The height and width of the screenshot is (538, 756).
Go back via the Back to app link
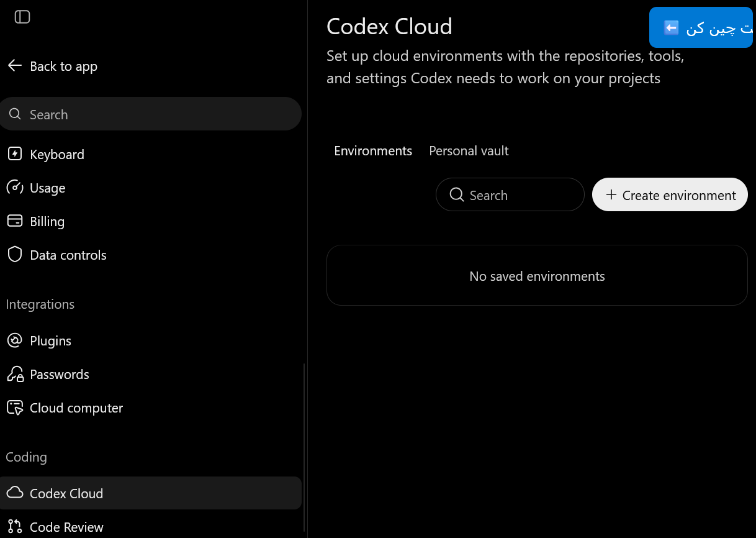(52, 66)
